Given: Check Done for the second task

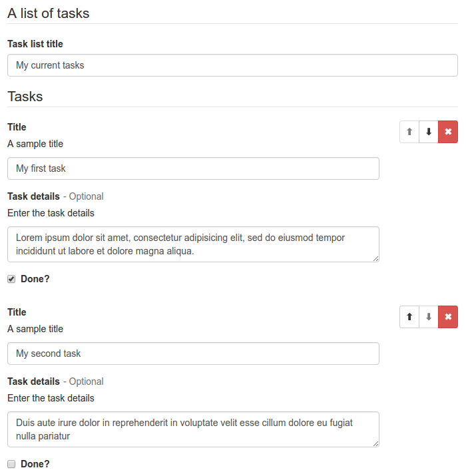Looking at the screenshot, I should click(x=11, y=464).
